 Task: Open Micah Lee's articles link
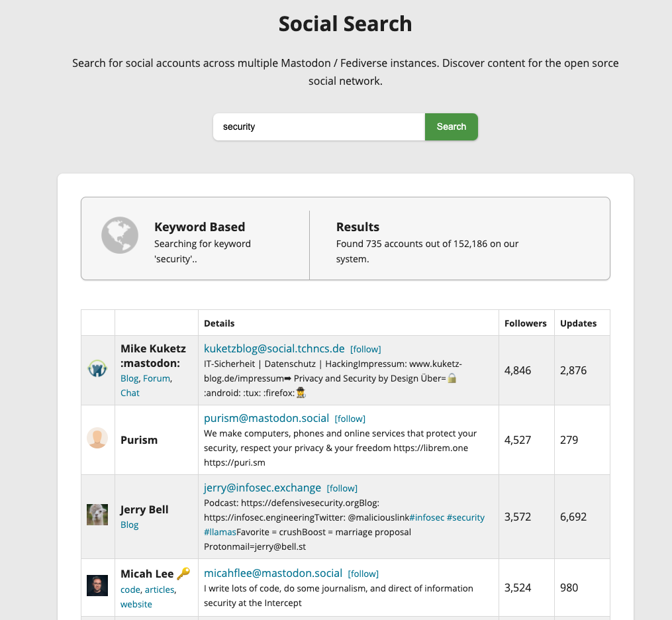point(159,590)
